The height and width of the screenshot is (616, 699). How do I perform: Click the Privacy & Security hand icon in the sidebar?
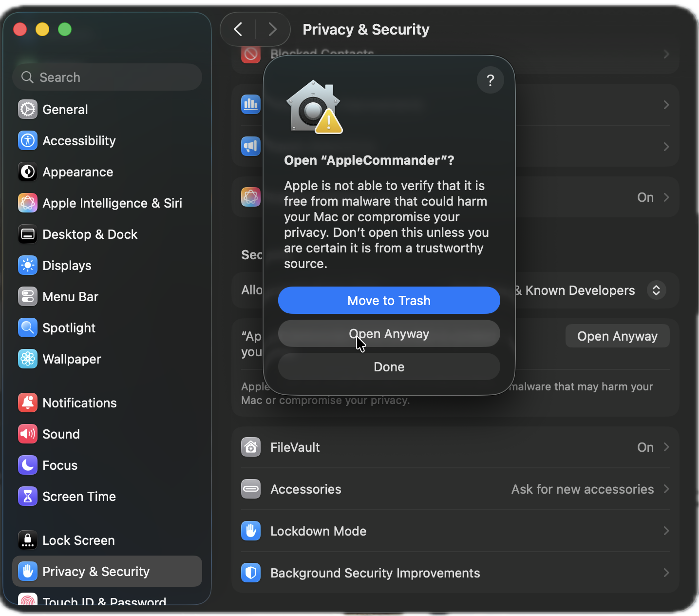coord(28,571)
